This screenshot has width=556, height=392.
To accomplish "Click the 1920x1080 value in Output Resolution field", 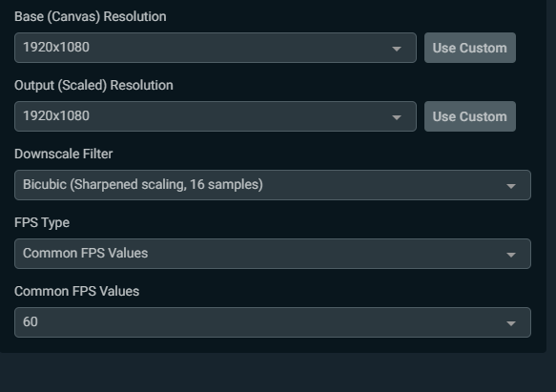I will 56,116.
